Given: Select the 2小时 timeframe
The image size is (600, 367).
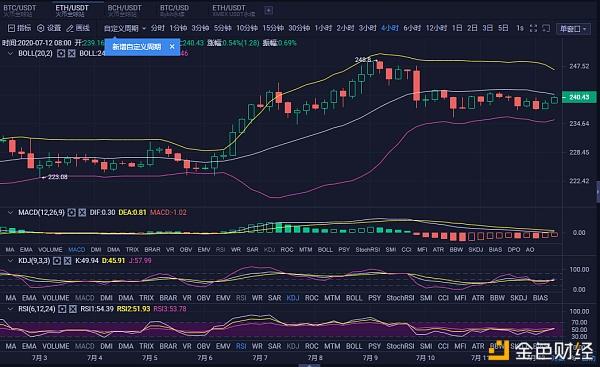Looking at the screenshot, I should [345, 28].
